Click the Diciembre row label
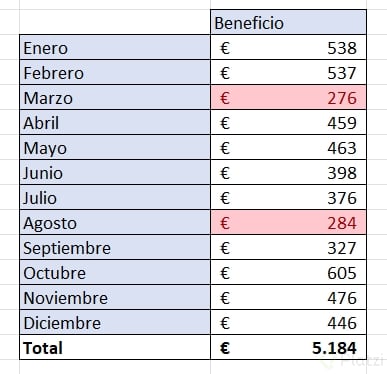The width and height of the screenshot is (387, 374). point(115,322)
